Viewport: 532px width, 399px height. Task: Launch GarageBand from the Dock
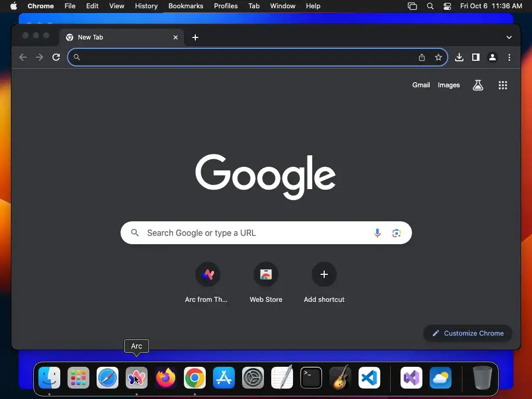(340, 378)
